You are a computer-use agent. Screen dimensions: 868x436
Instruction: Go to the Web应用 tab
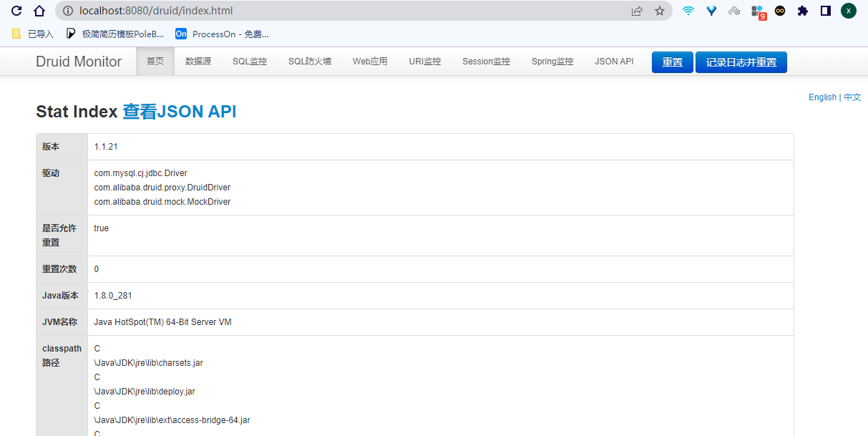[x=370, y=62]
